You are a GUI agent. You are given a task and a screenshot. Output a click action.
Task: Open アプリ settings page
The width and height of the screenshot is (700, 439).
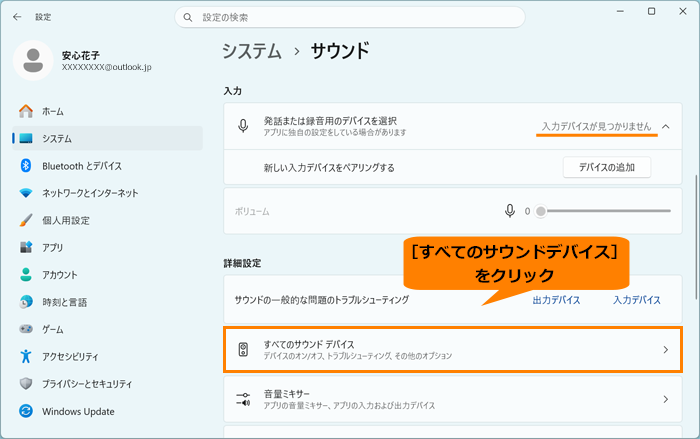(107, 247)
